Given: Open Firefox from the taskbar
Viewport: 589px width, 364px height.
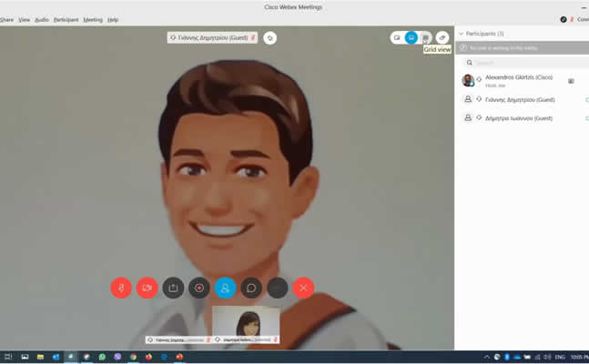Looking at the screenshot, I should (148, 357).
